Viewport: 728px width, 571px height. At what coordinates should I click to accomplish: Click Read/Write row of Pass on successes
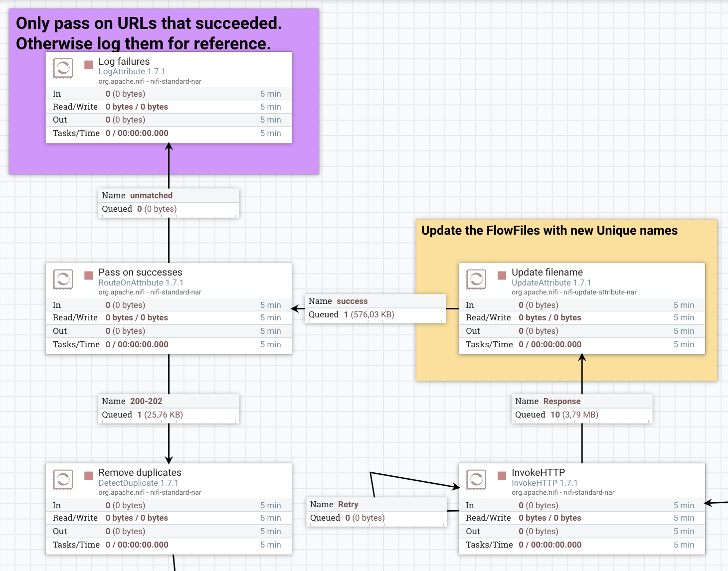[169, 317]
